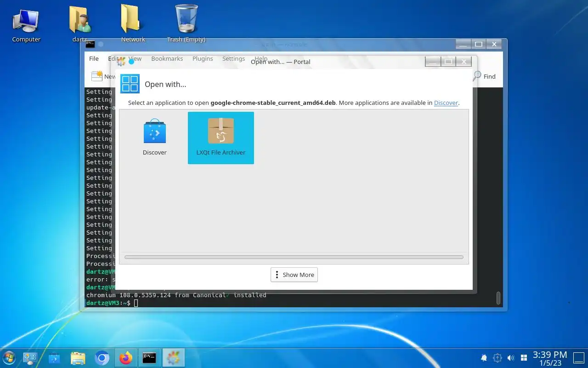The width and height of the screenshot is (588, 368).
Task: Open the dartz home folder icon
Action: pos(80,24)
